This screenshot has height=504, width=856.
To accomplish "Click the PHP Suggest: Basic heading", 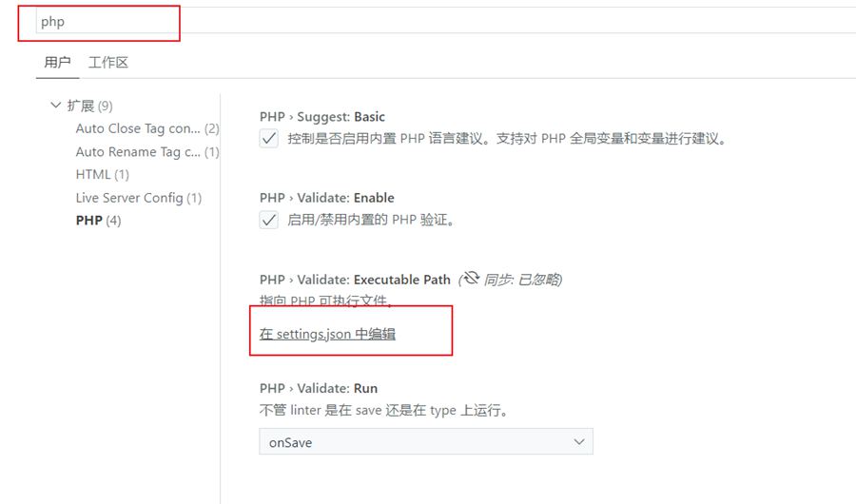I will [322, 117].
